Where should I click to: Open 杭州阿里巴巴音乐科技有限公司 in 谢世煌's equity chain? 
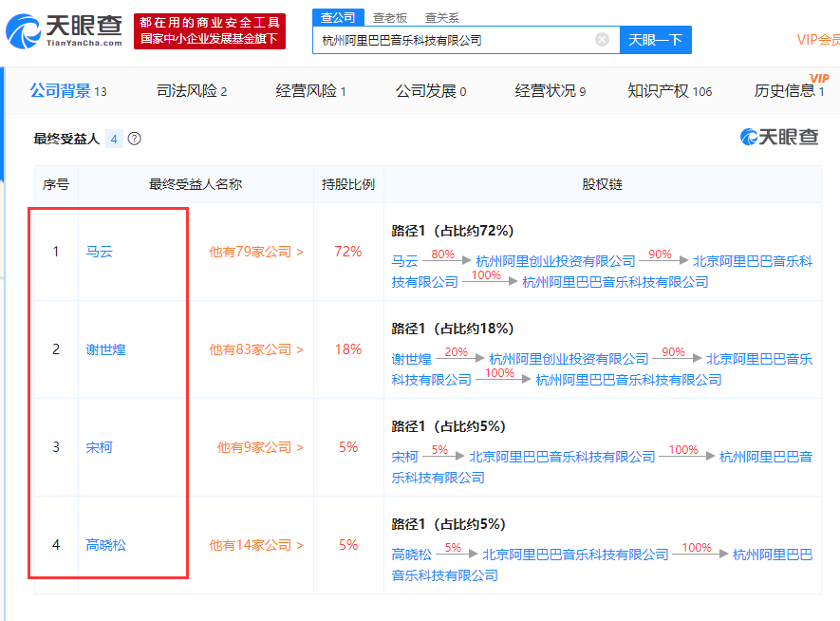628,380
